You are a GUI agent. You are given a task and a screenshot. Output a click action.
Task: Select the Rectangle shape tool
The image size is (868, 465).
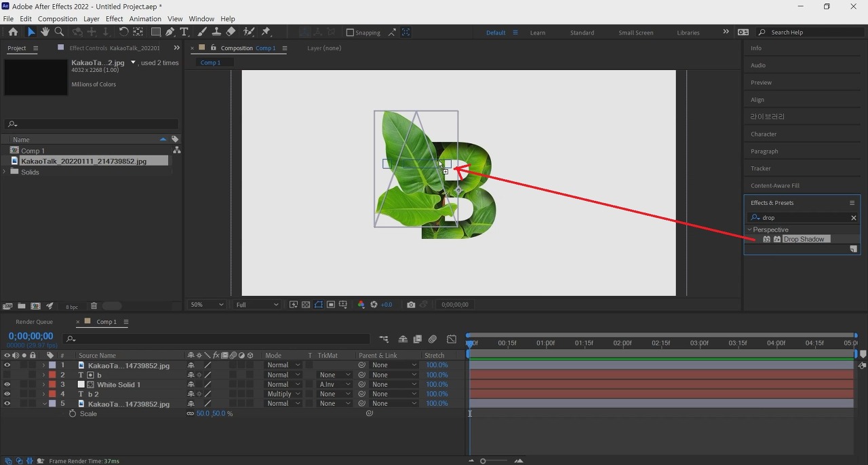pyautogui.click(x=156, y=32)
